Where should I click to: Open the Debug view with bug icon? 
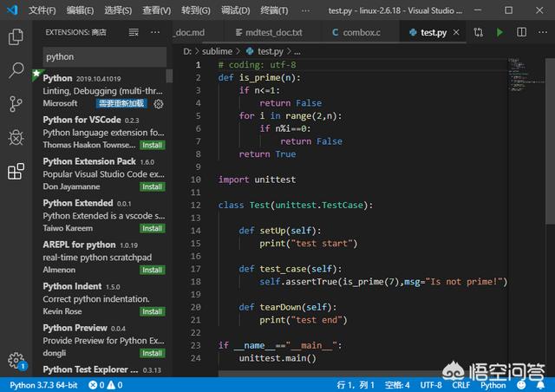(16, 137)
